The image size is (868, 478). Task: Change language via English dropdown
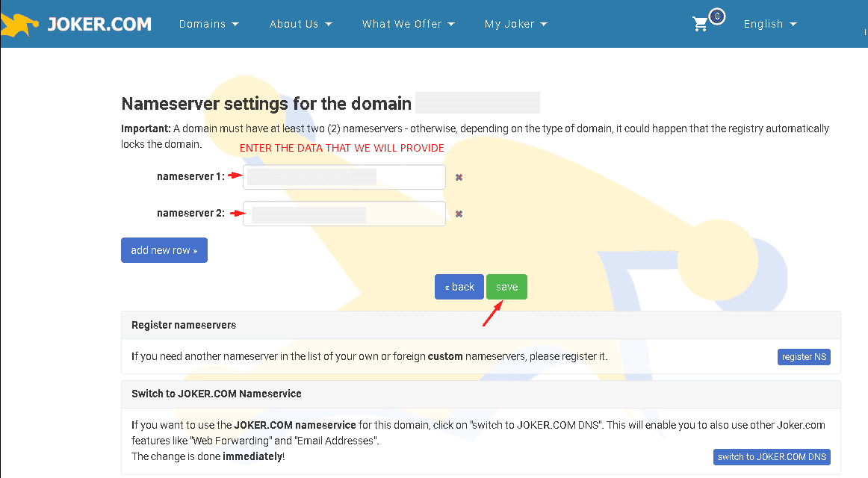770,24
